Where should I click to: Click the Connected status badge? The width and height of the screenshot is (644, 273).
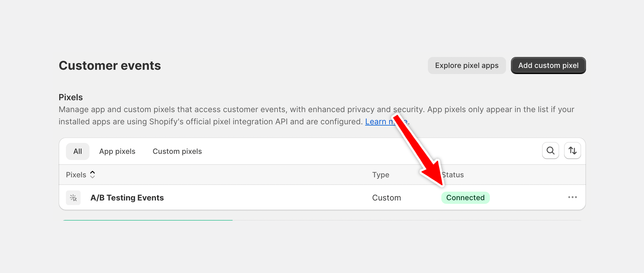465,198
